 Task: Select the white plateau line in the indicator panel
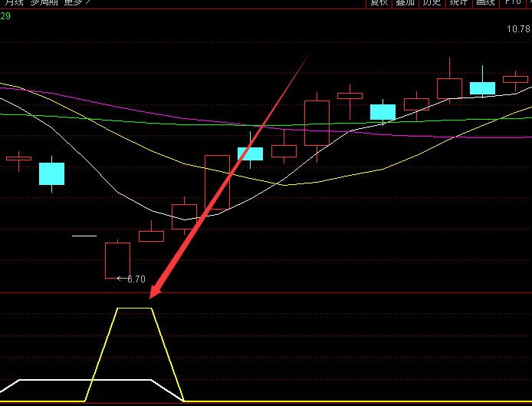(x=84, y=380)
